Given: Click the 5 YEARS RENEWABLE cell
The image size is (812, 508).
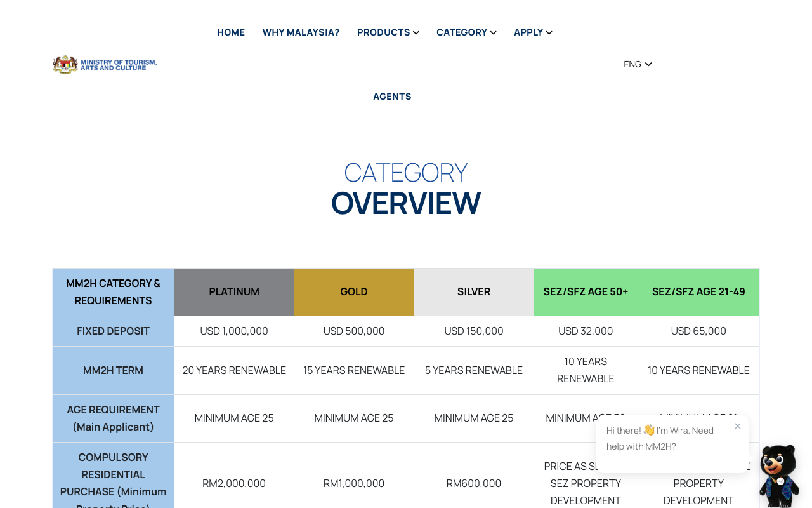Looking at the screenshot, I should point(474,370).
